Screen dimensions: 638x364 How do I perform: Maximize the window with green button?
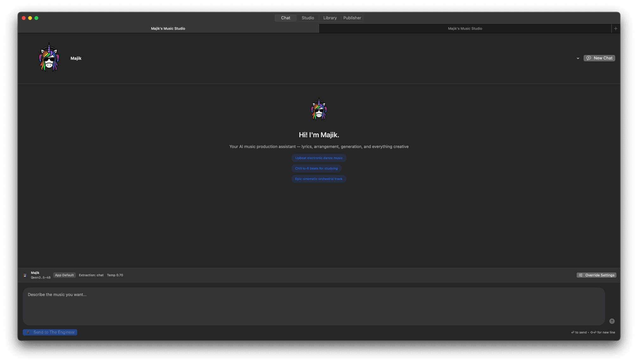(36, 18)
